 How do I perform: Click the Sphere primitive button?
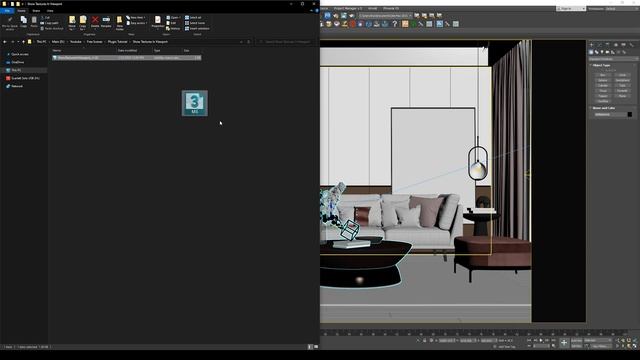point(603,80)
